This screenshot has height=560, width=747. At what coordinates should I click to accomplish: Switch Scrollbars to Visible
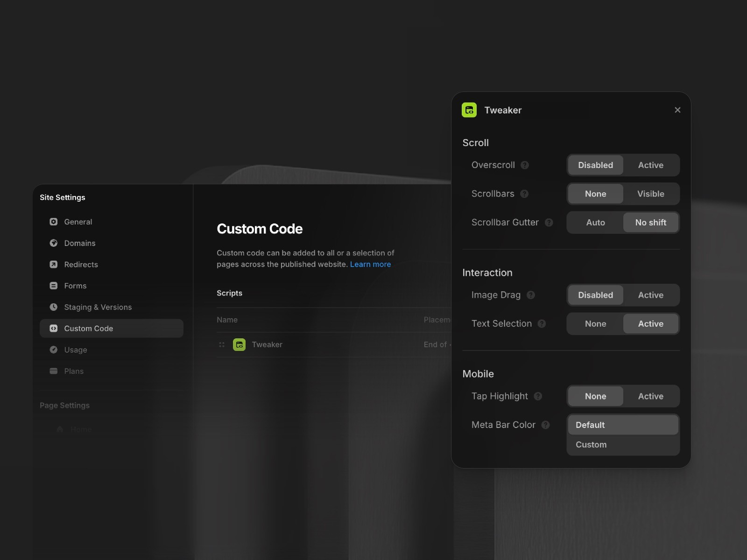pyautogui.click(x=651, y=194)
